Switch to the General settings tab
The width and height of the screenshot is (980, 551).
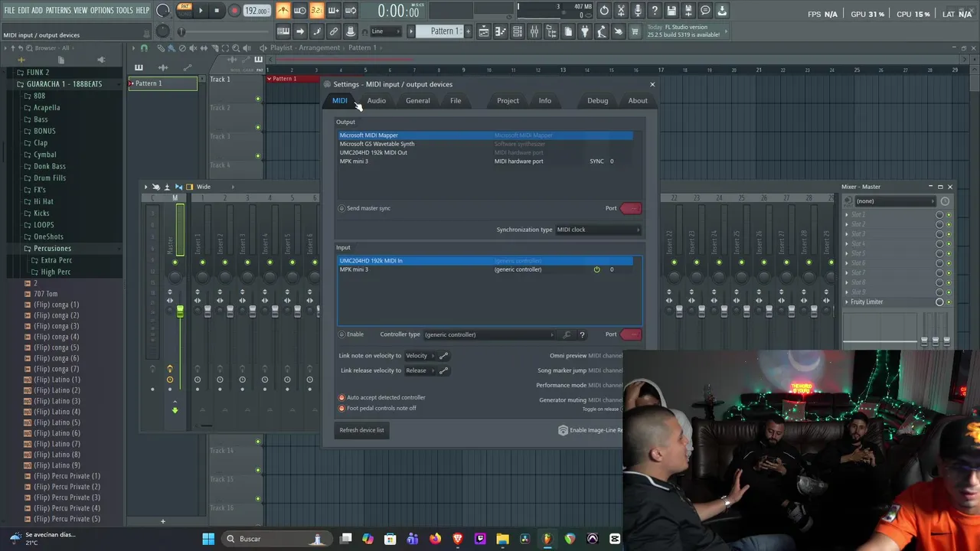[x=417, y=101]
